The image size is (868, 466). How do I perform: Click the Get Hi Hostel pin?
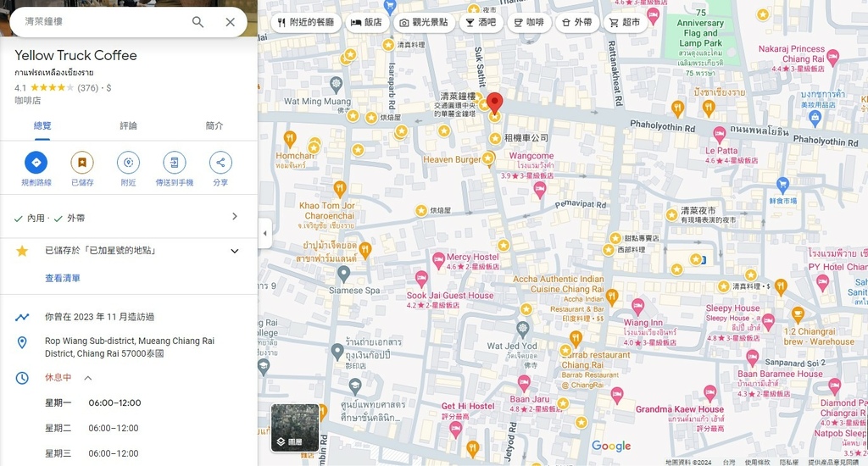coord(455,430)
